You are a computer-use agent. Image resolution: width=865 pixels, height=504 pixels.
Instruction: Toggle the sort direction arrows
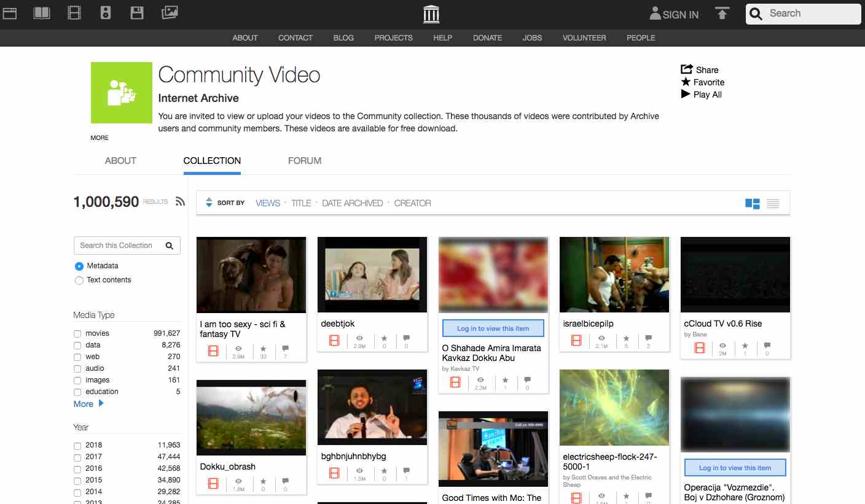click(209, 203)
